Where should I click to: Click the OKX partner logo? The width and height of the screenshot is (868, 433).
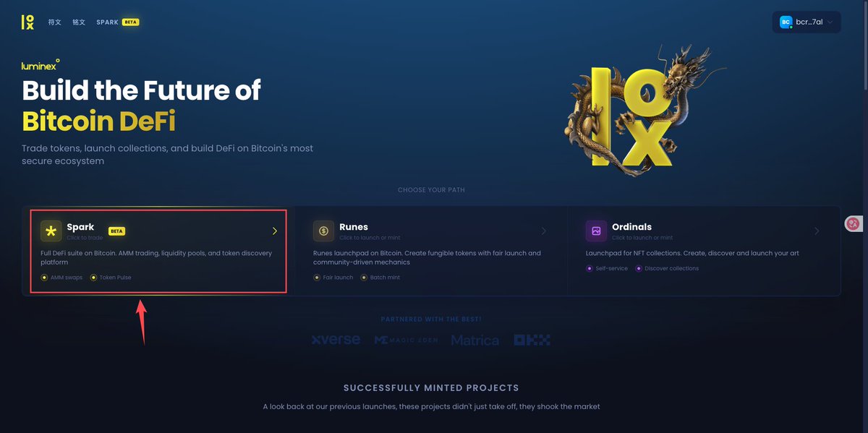pyautogui.click(x=532, y=340)
